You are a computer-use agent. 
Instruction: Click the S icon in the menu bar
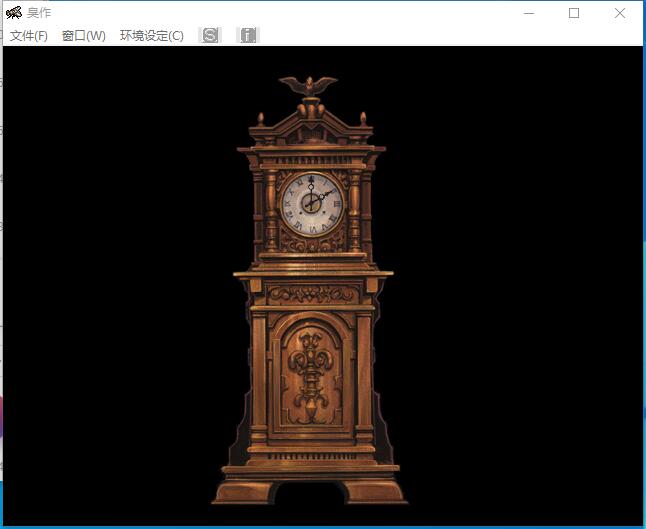coord(210,35)
